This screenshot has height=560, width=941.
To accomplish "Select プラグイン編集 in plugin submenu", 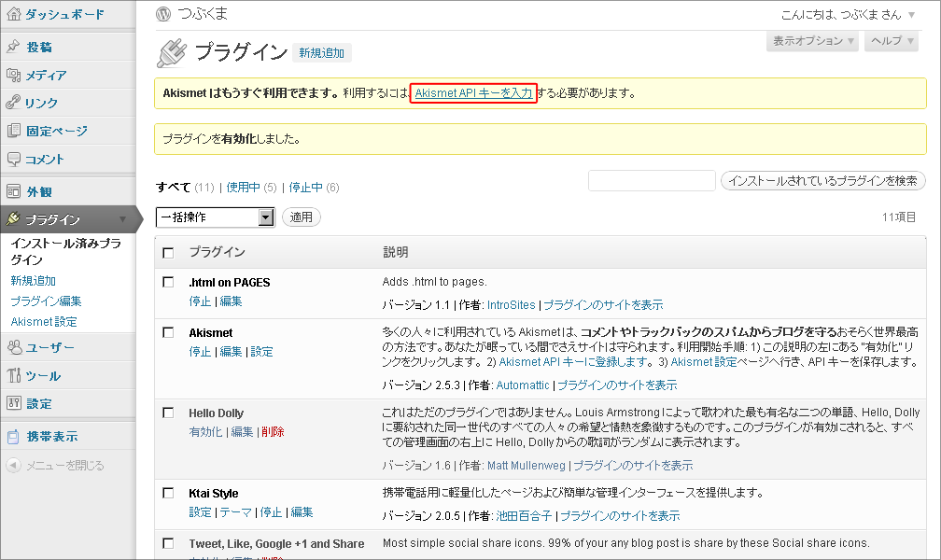I will [x=46, y=301].
